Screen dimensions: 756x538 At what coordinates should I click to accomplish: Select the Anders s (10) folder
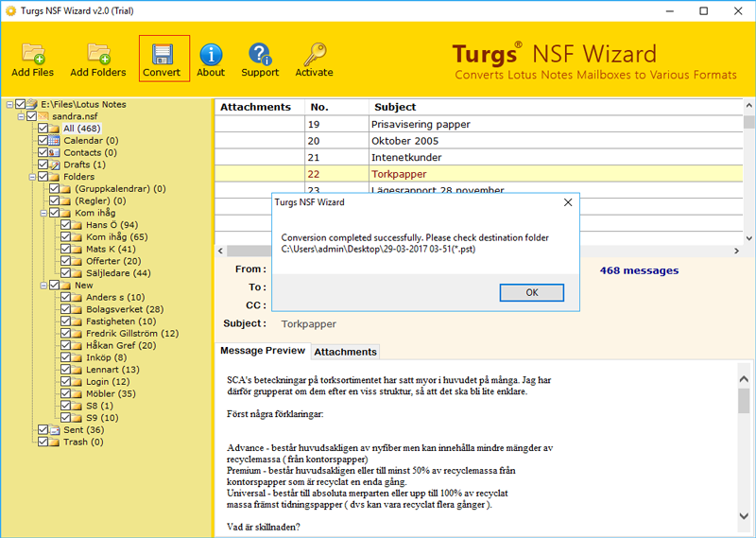tap(115, 297)
